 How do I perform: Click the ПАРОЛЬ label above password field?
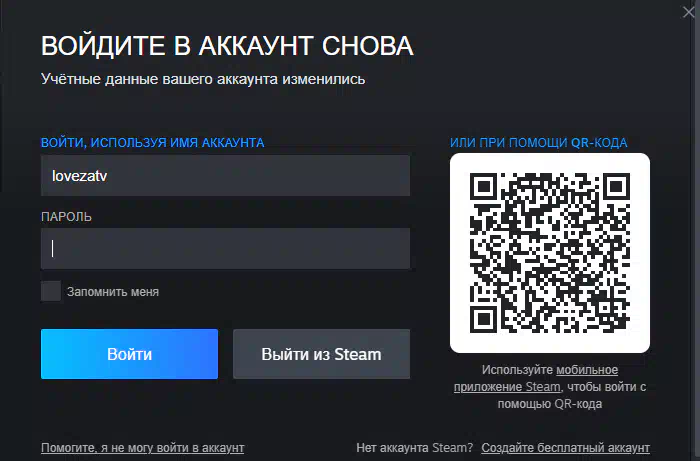point(67,217)
